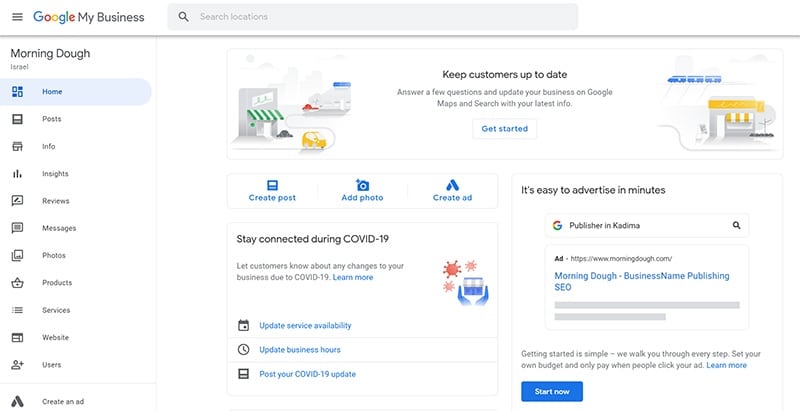Open the hamburger main menu
Viewport: 800px width, 411px height.
click(17, 17)
